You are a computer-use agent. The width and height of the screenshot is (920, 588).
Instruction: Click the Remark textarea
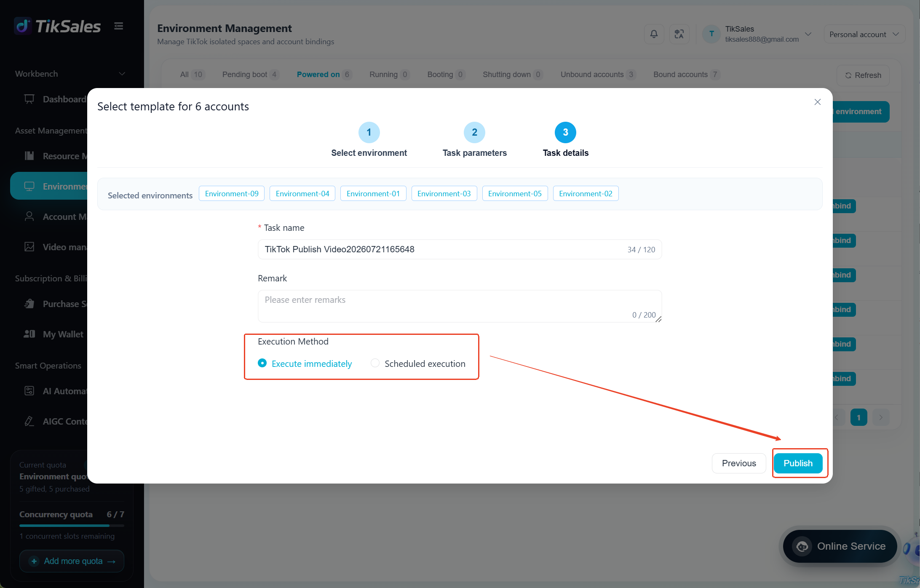click(x=460, y=306)
